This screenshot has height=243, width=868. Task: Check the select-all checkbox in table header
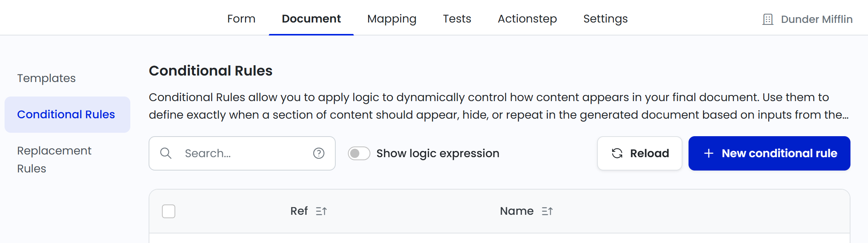pos(168,211)
